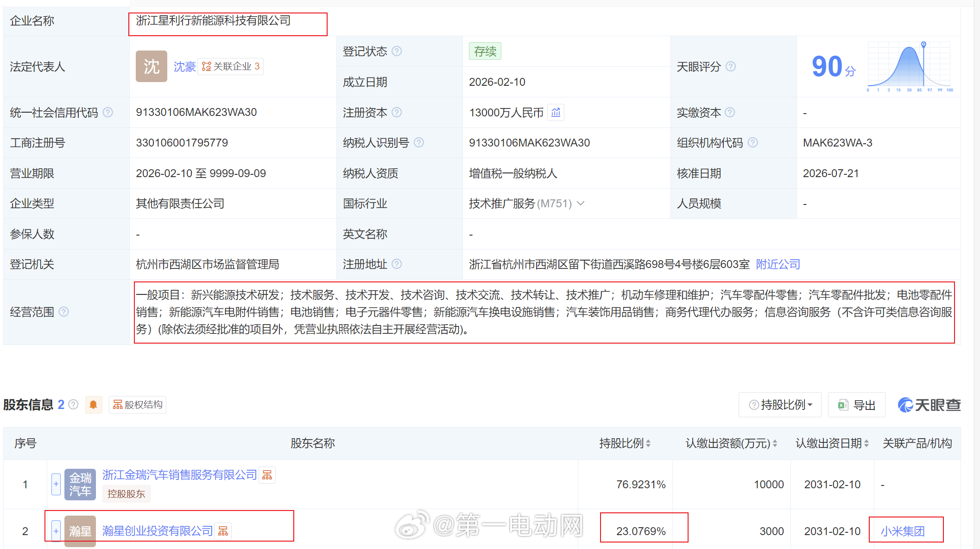This screenshot has width=980, height=549.
Task: Click company name 浙江星利行新能源科技有限公司
Action: point(213,20)
